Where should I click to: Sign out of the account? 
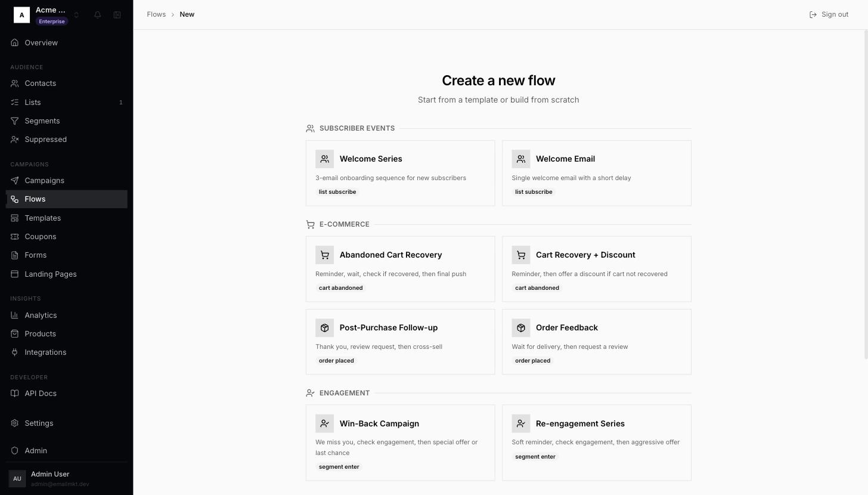pyautogui.click(x=829, y=14)
